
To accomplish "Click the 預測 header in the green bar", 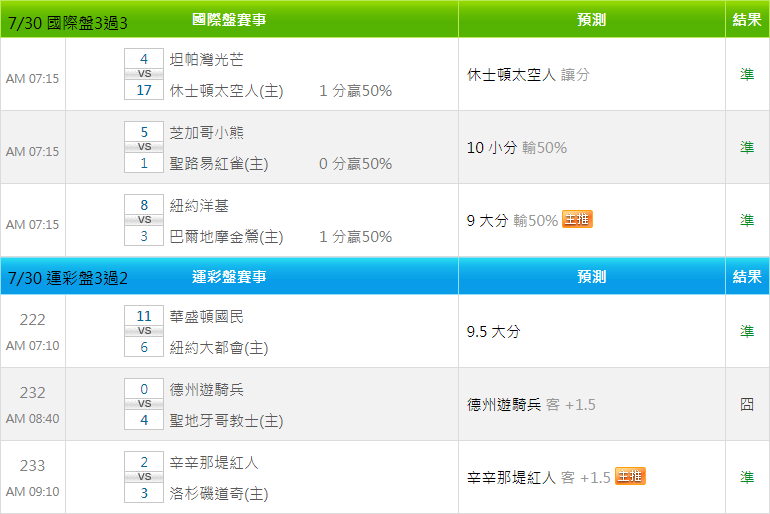I will coord(591,20).
